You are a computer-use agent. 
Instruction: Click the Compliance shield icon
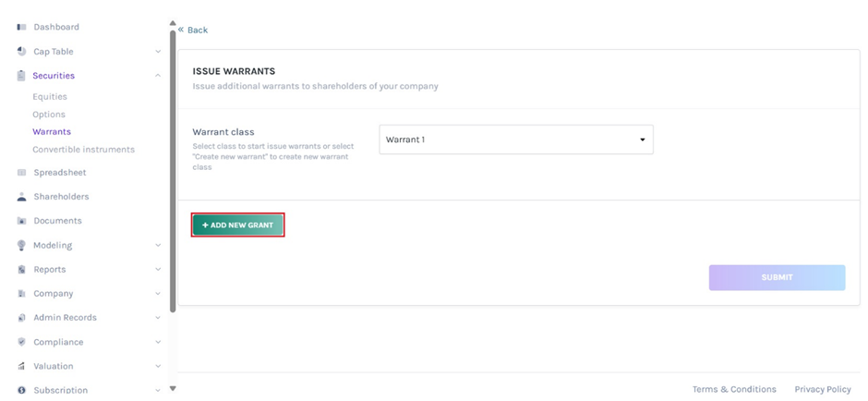coord(21,342)
